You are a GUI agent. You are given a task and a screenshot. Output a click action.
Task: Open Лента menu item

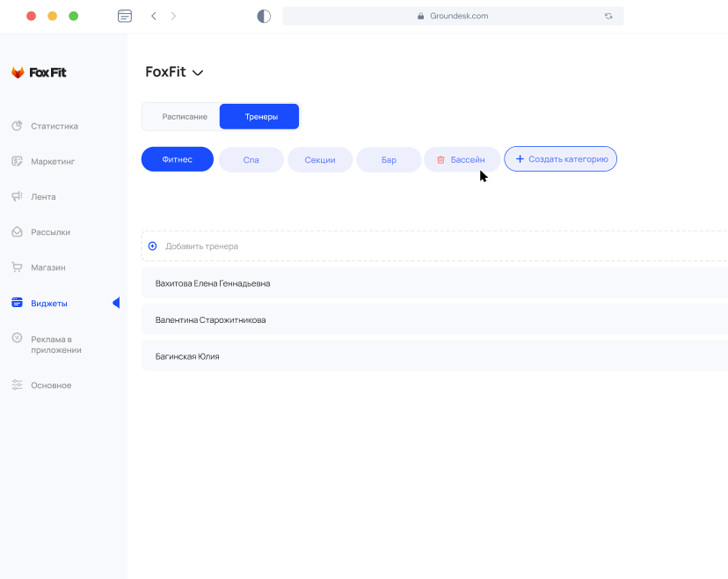(x=43, y=196)
